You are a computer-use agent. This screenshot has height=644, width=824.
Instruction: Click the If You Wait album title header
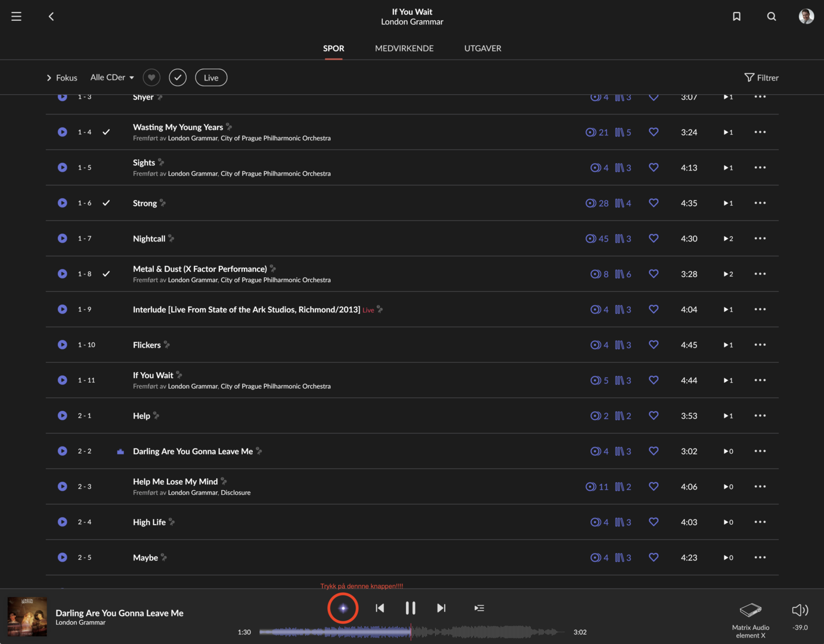[412, 12]
